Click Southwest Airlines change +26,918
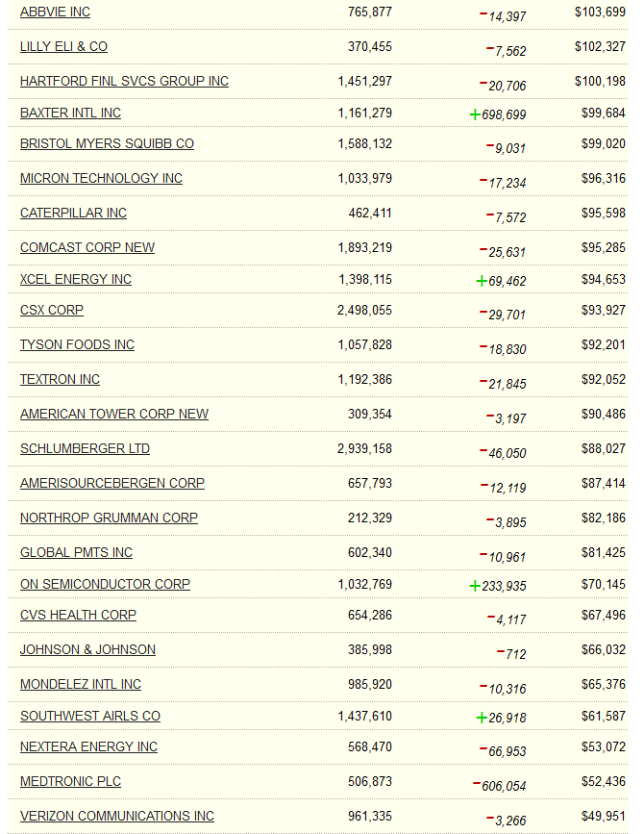 point(501,718)
